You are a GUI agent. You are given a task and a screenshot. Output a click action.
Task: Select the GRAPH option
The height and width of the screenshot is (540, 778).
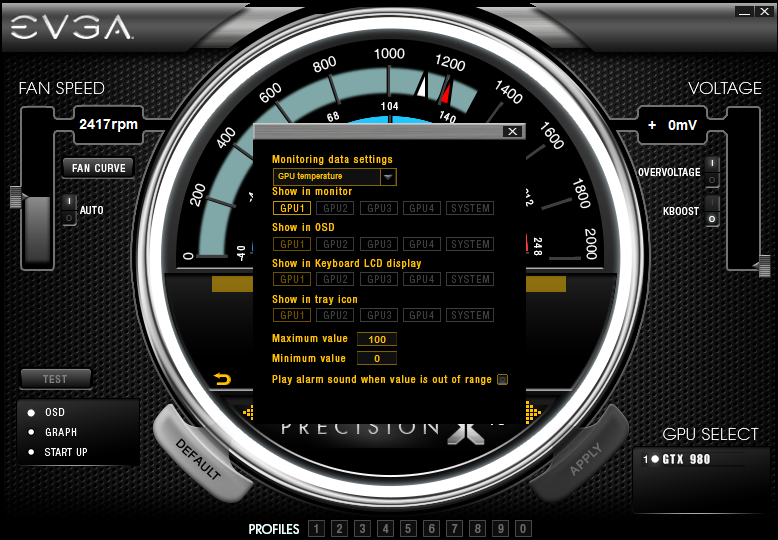coord(53,432)
